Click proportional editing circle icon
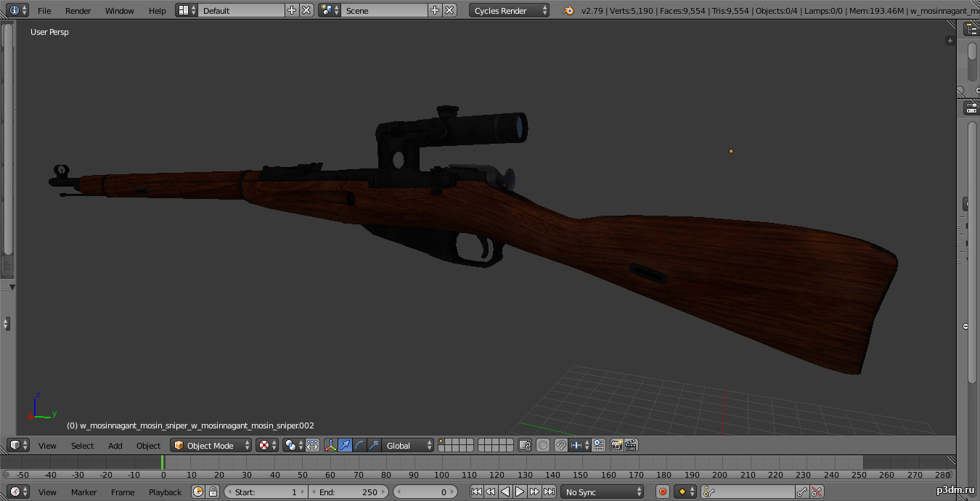 click(543, 445)
